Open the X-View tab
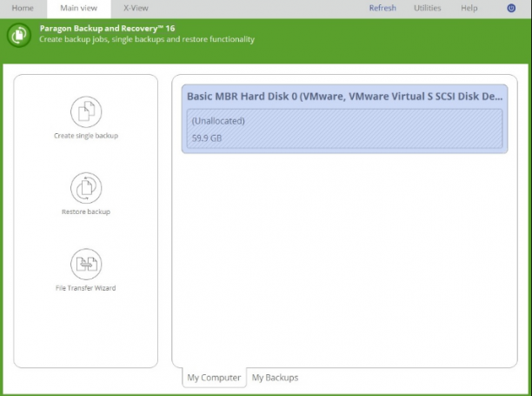The width and height of the screenshot is (532, 396). point(136,8)
